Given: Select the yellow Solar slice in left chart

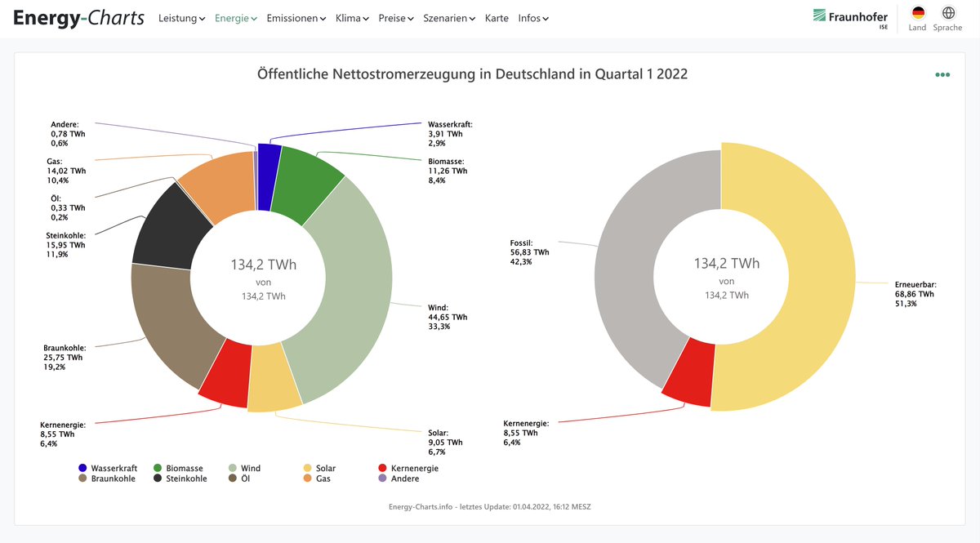Looking at the screenshot, I should pos(273,379).
